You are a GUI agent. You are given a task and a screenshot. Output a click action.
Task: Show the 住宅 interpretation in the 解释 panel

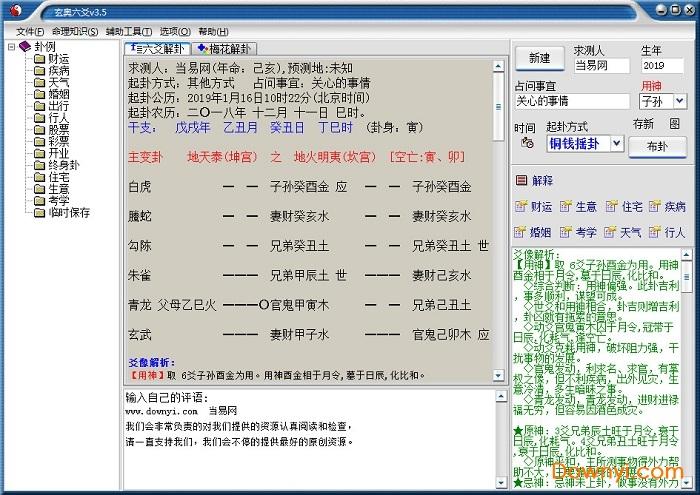click(x=624, y=207)
